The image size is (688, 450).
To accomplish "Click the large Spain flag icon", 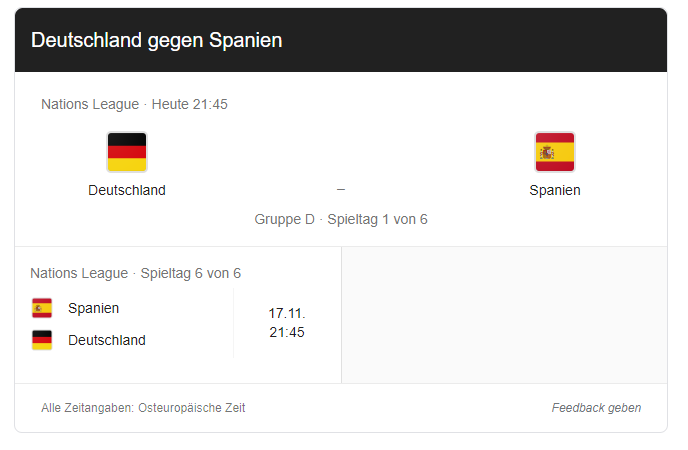I will coord(555,152).
